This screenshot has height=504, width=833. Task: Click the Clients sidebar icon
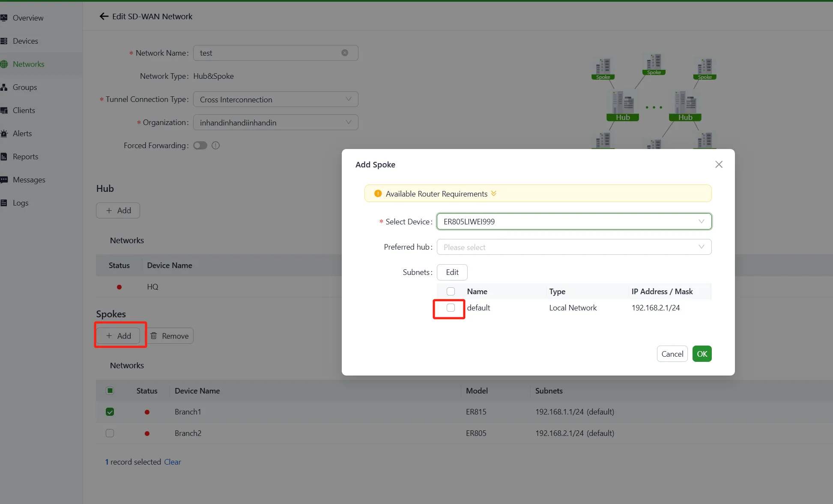(x=4, y=110)
